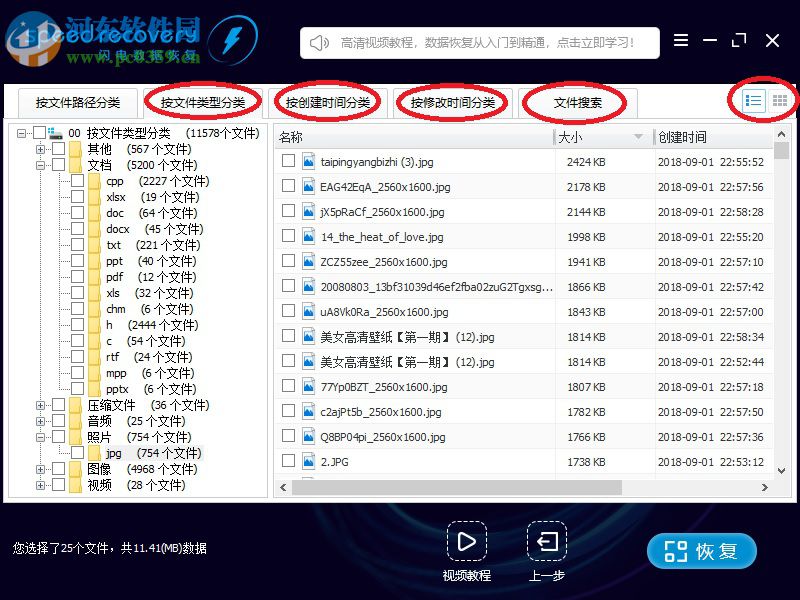Click the 上一步 label
The width and height of the screenshot is (800, 600).
click(x=547, y=576)
